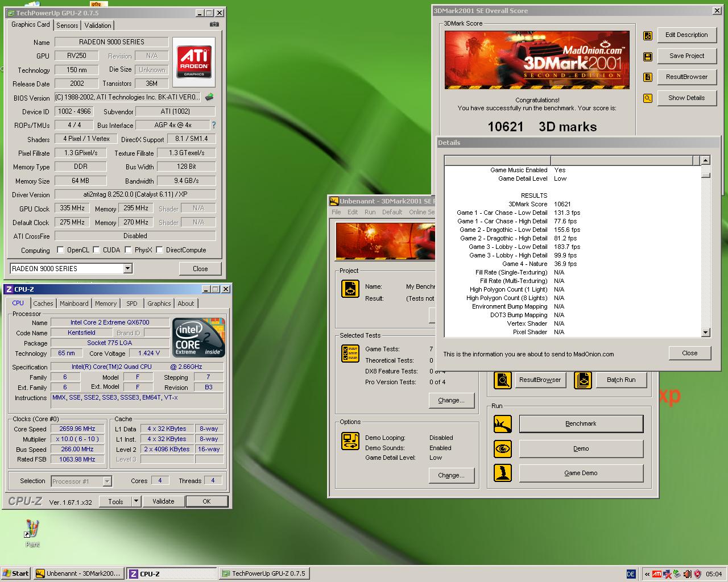Click the Validate button in CPU-Z
The width and height of the screenshot is (728, 582).
pos(163,501)
